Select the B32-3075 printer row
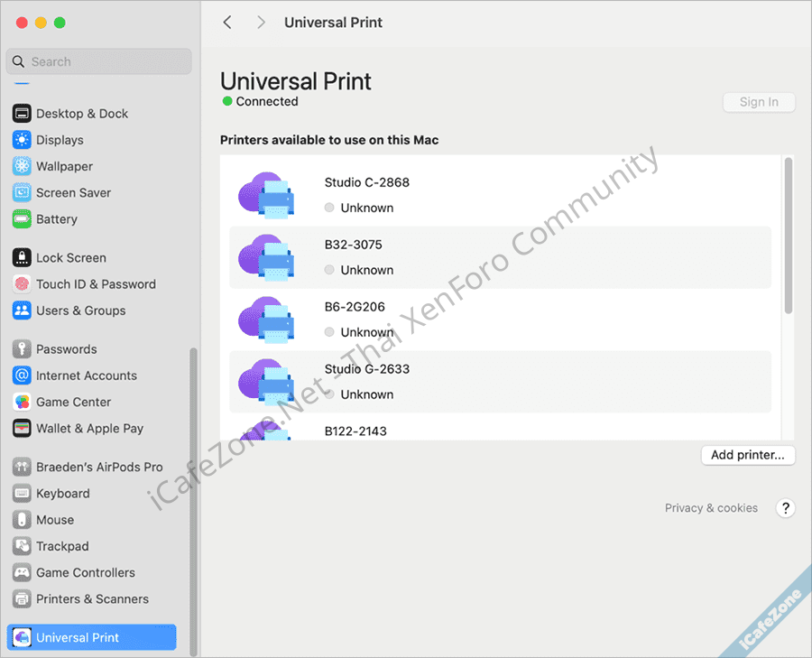Image resolution: width=812 pixels, height=658 pixels. pos(500,257)
